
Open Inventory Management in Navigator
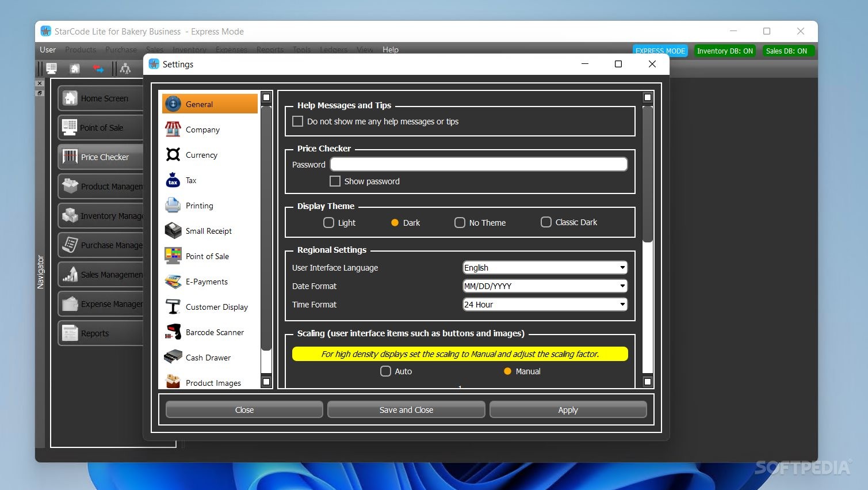101,216
